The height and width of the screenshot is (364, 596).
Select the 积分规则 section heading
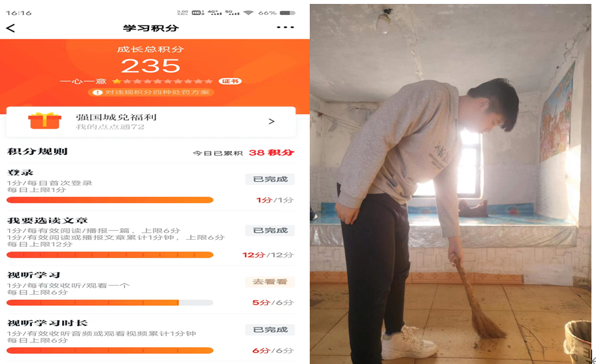point(37,152)
